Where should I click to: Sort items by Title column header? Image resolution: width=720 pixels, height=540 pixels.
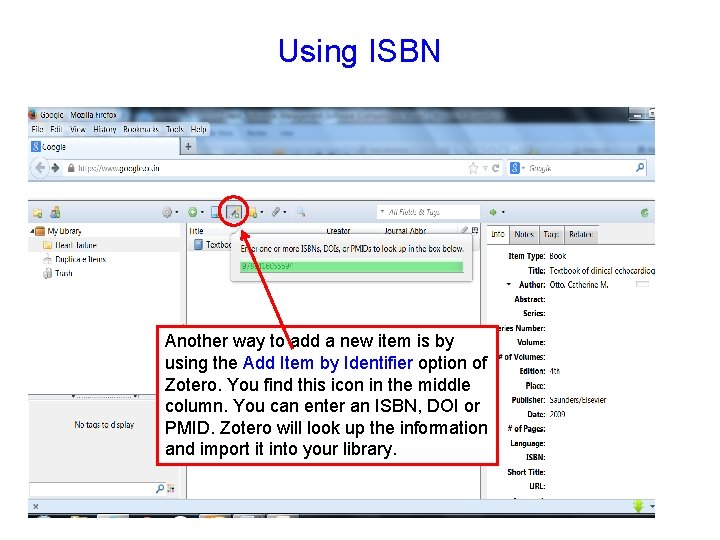197,231
